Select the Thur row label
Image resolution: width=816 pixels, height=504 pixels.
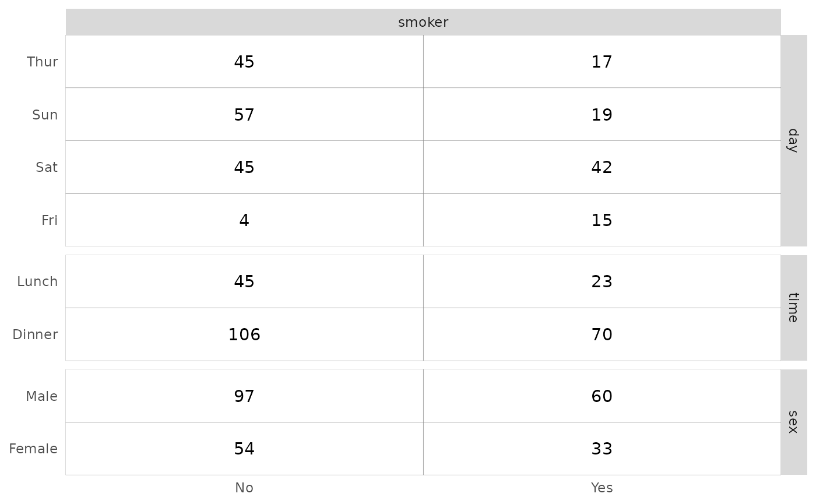(42, 62)
